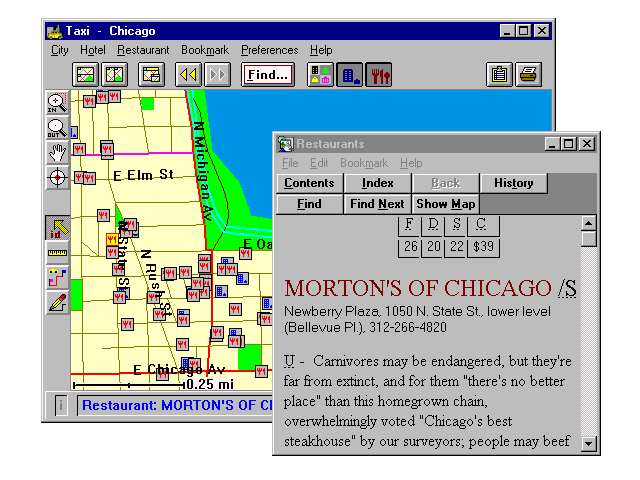The image size is (640, 480).
Task: Open the City menu
Action: [x=60, y=50]
